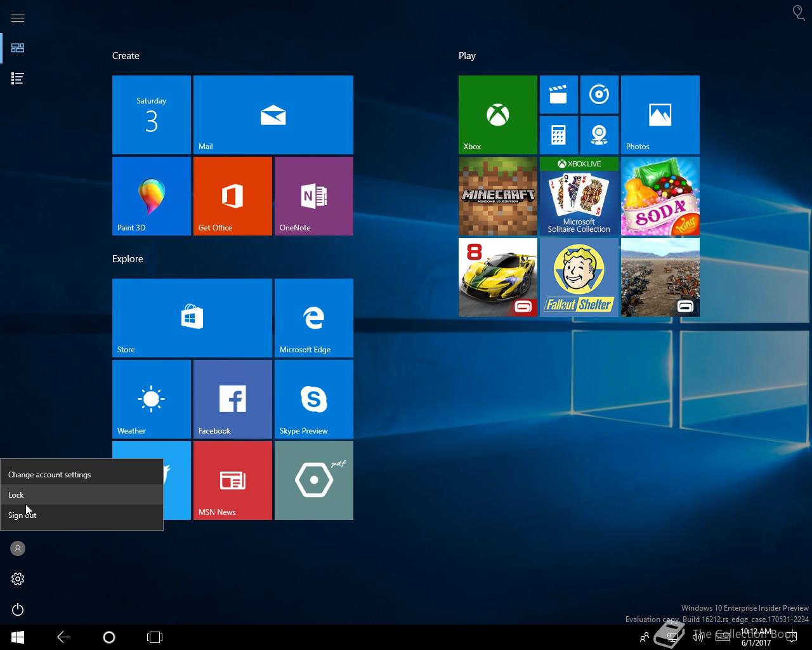Open Cortana circle on taskbar
812x650 pixels.
[x=109, y=637]
